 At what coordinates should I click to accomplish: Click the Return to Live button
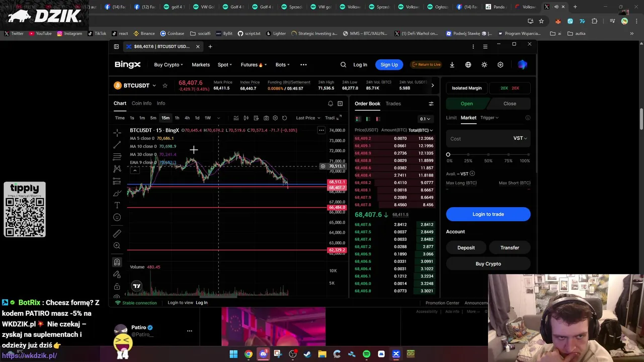click(x=426, y=64)
